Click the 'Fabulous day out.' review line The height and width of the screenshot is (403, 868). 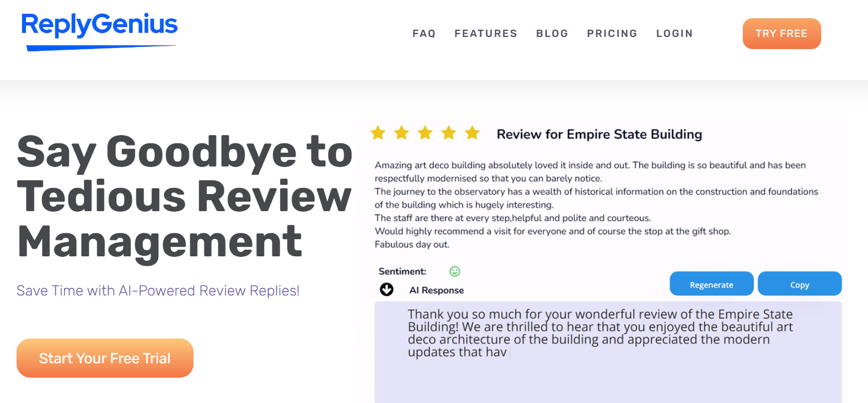pos(412,244)
